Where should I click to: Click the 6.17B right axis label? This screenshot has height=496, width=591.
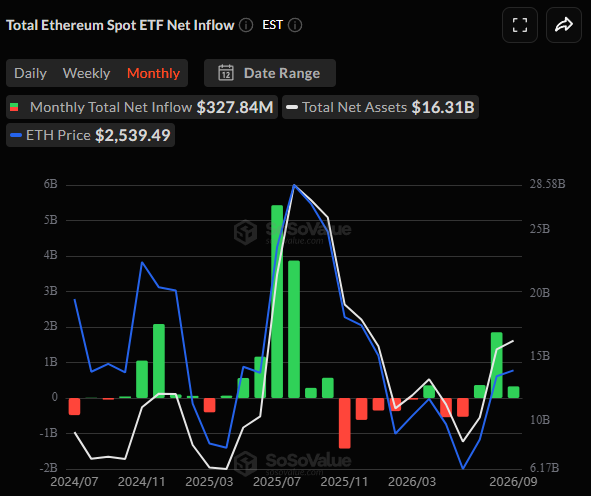[x=544, y=468]
